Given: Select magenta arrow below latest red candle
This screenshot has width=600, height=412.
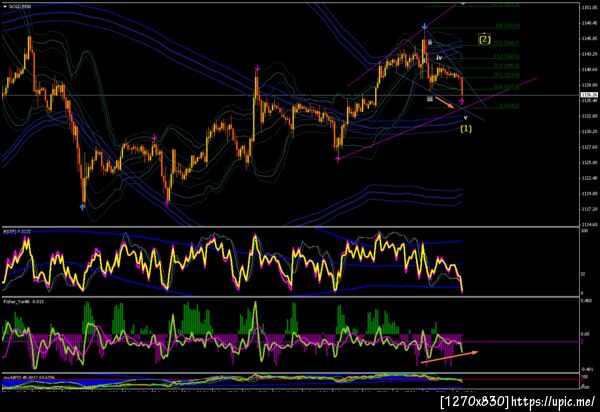Looking at the screenshot, I should (462, 101).
